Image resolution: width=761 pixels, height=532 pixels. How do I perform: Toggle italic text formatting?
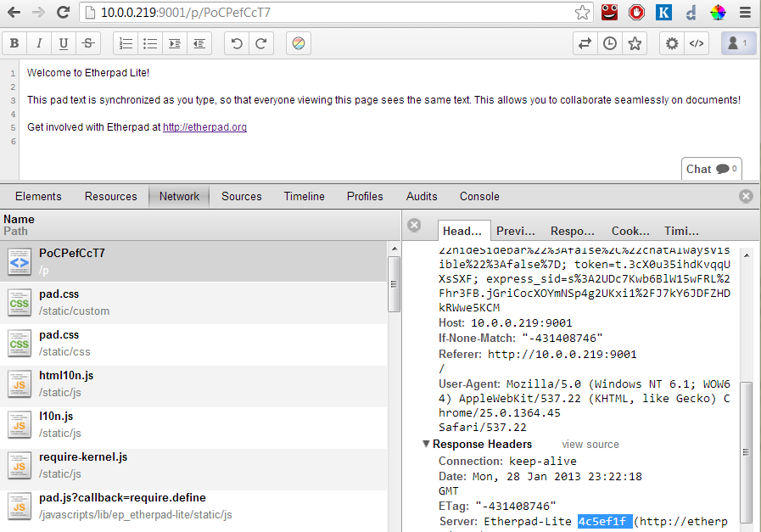coord(38,43)
